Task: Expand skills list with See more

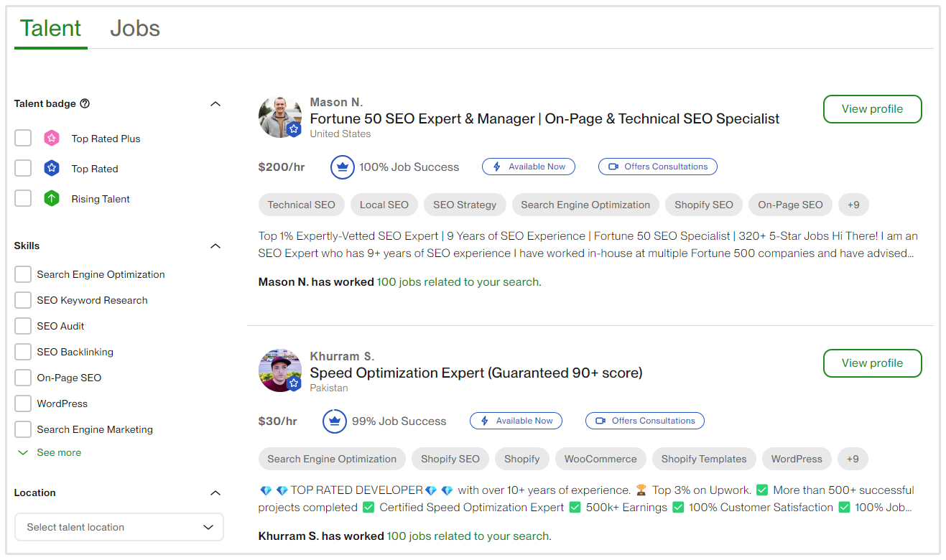Action: [58, 452]
